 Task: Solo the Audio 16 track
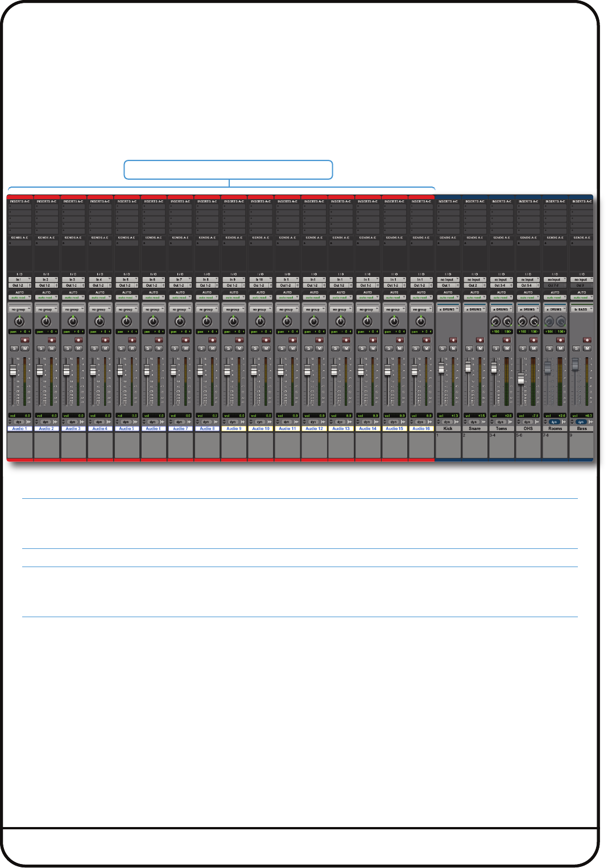click(415, 348)
